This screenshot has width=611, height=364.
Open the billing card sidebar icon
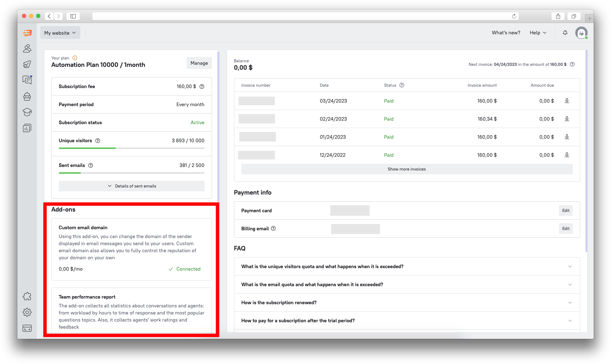[27, 328]
